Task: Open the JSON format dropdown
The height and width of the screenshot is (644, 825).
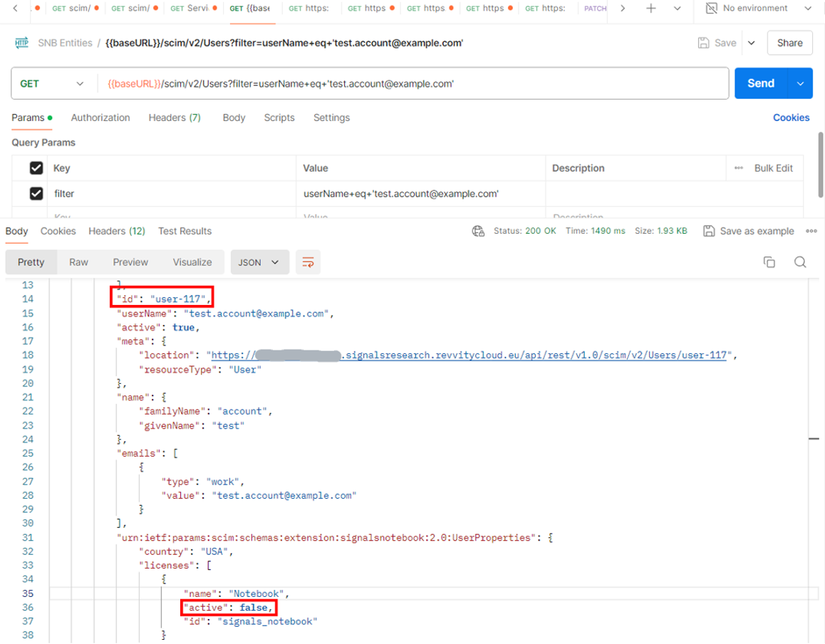Action: point(259,262)
